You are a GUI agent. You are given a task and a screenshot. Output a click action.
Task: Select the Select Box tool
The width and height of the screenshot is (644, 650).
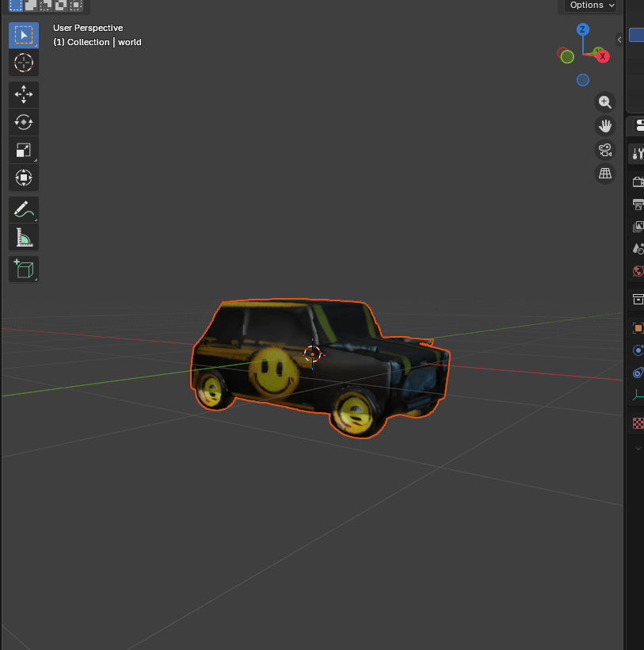24,35
